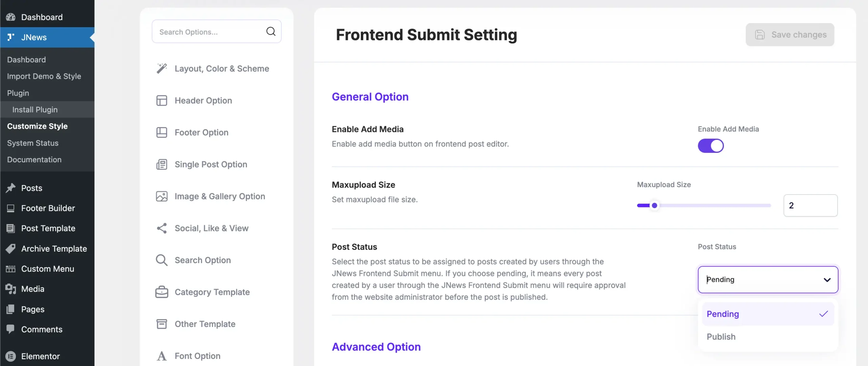Click the Search Options text field

[x=209, y=32]
